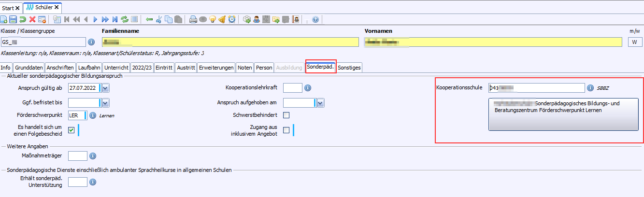Expand the Ggf. befristet bis date dropdown
This screenshot has height=197, width=644.
click(106, 102)
